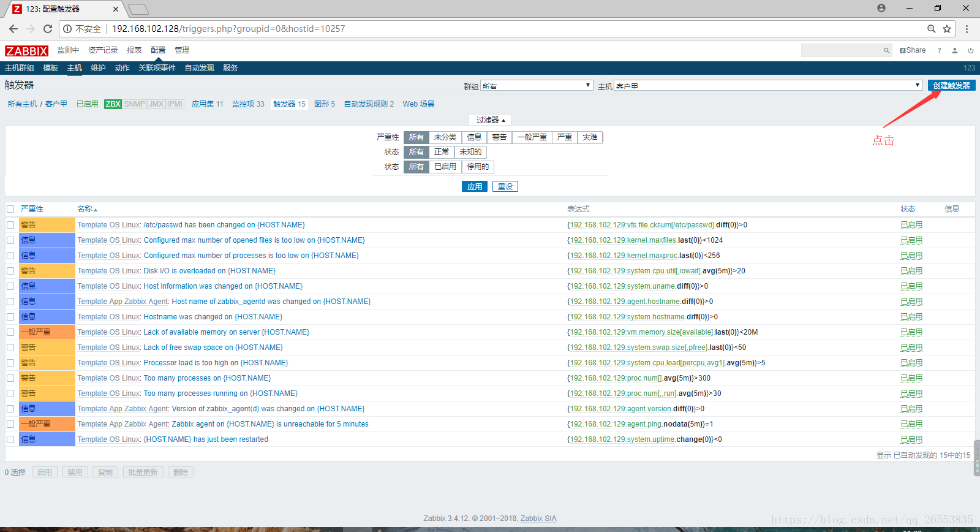Sort by the name column header
Screen dimensions: 980x532
[87, 209]
